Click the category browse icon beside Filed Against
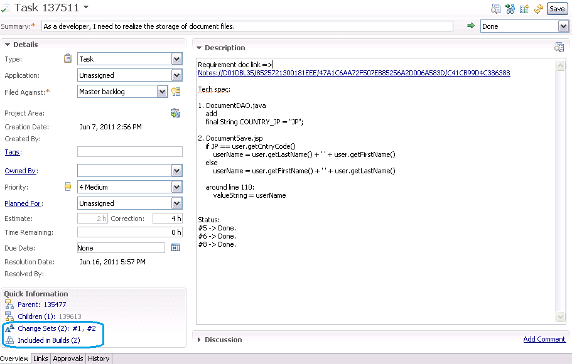The height and width of the screenshot is (364, 572). (176, 92)
